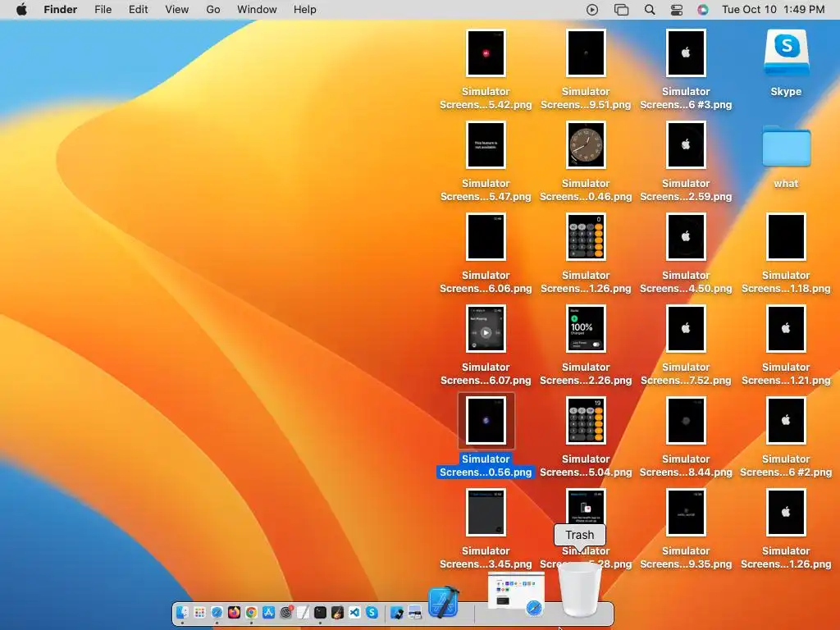Open Spotlight search in menu bar

(650, 10)
